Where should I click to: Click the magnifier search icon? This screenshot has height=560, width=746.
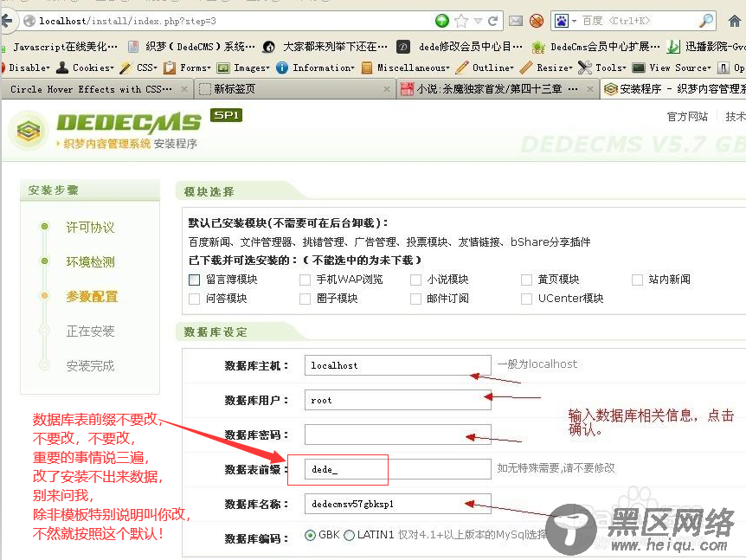pos(706,21)
